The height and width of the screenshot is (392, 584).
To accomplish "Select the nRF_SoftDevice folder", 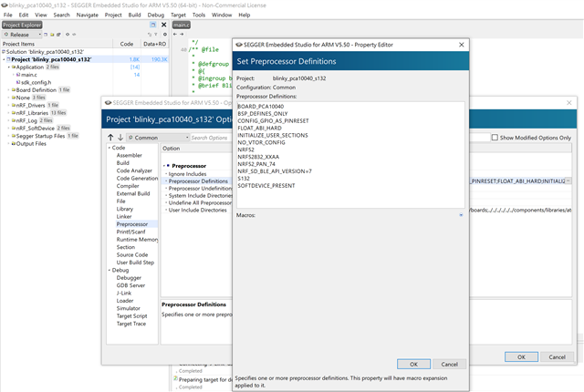I will tap(35, 129).
